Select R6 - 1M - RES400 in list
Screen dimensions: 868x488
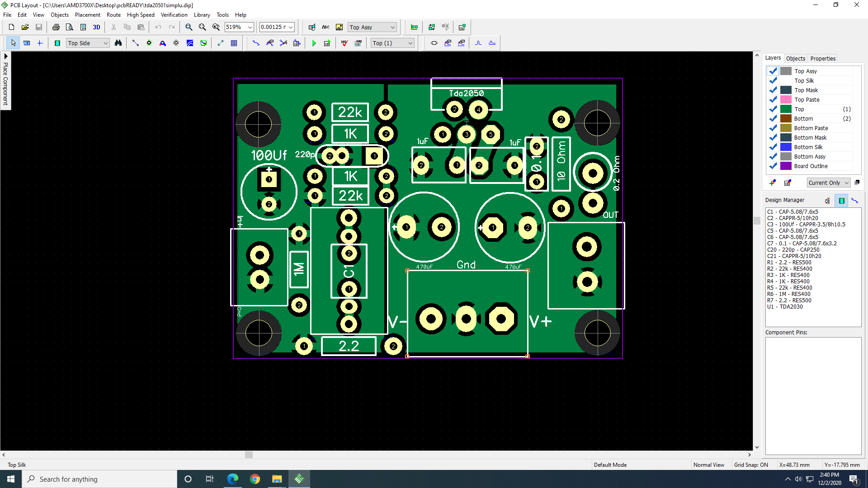point(788,294)
